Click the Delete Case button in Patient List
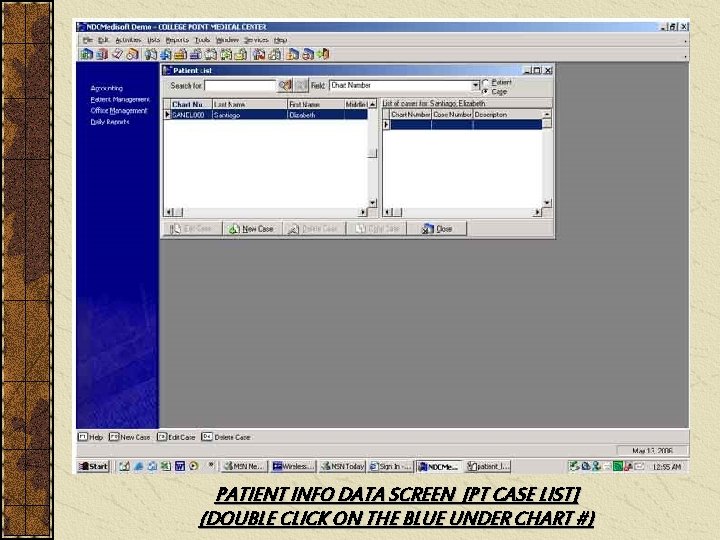The width and height of the screenshot is (720, 540). coord(314,229)
